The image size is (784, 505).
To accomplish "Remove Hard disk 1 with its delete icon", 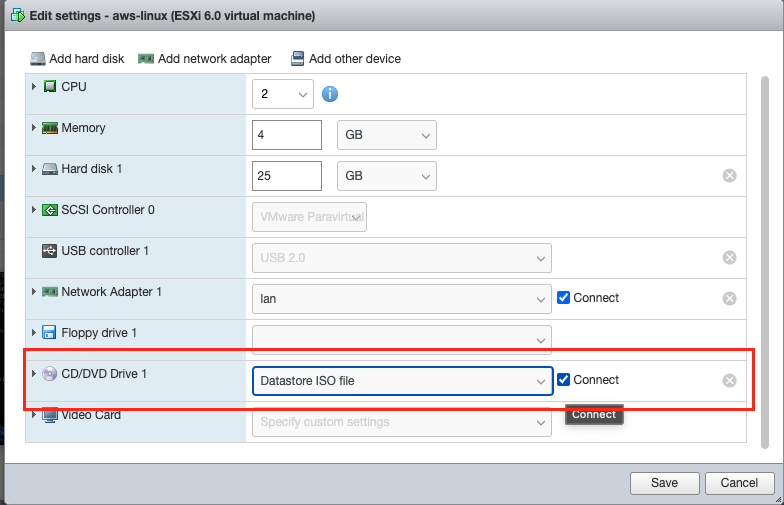I will tap(729, 176).
